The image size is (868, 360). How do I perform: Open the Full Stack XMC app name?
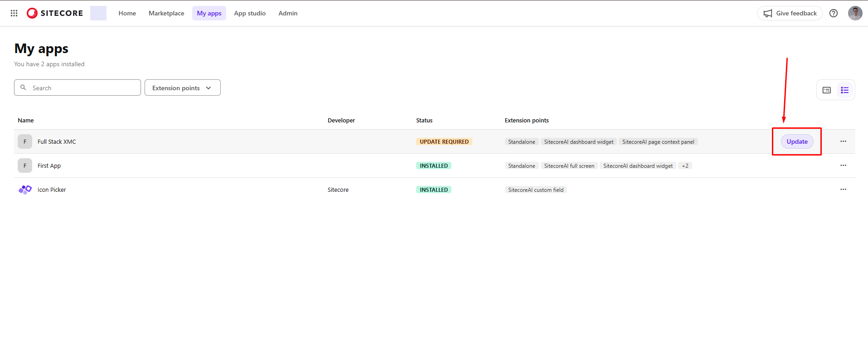pos(57,142)
